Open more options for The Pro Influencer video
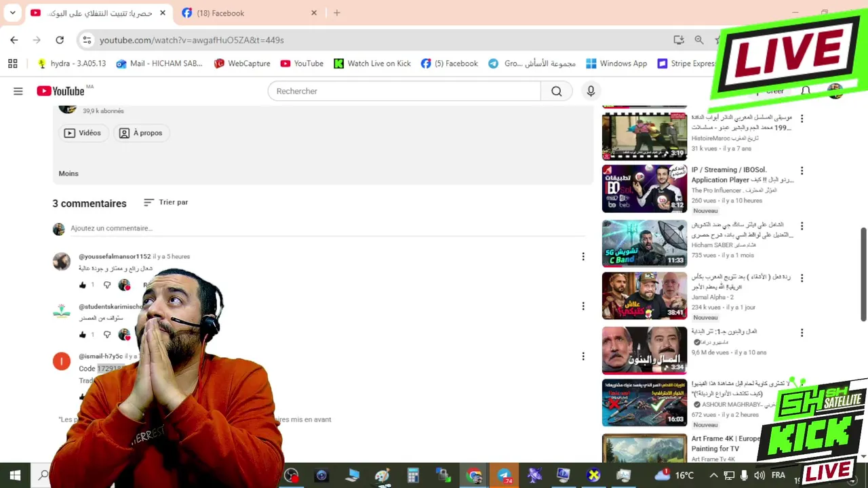868x488 pixels. tap(802, 171)
